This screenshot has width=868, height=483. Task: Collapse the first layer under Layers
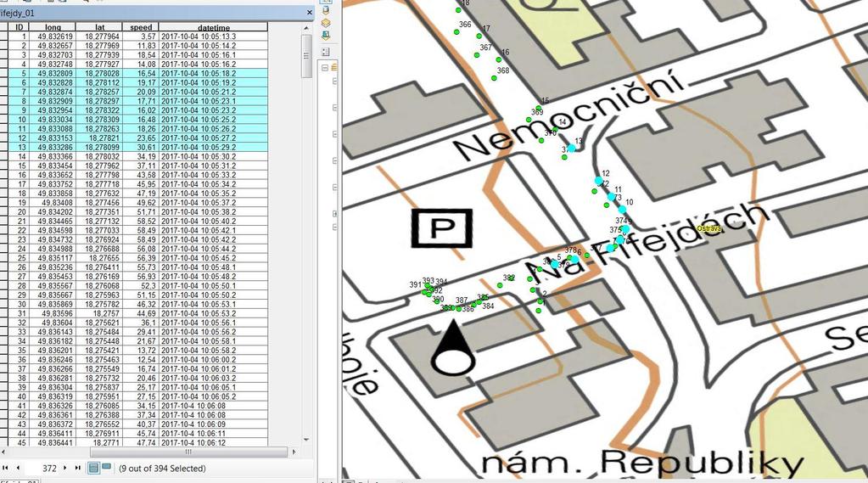[334, 81]
